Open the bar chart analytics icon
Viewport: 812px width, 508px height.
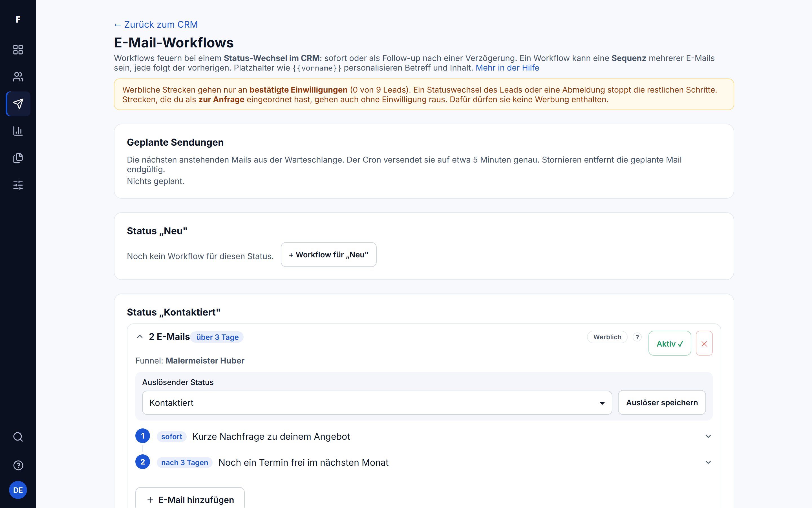[18, 131]
